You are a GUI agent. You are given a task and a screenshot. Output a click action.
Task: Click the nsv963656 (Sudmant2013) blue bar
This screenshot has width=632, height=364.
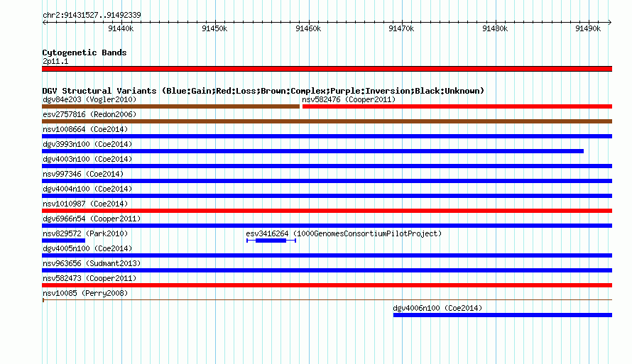327,270
